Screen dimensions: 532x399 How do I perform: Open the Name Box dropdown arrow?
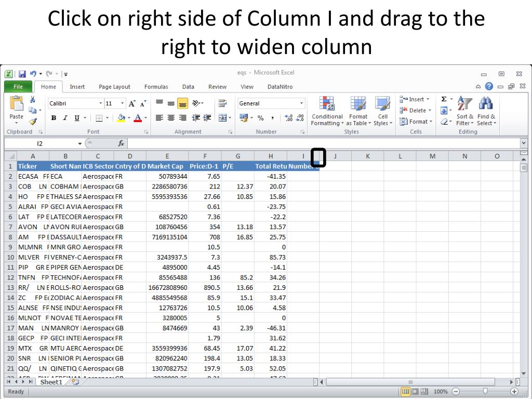tap(79, 143)
